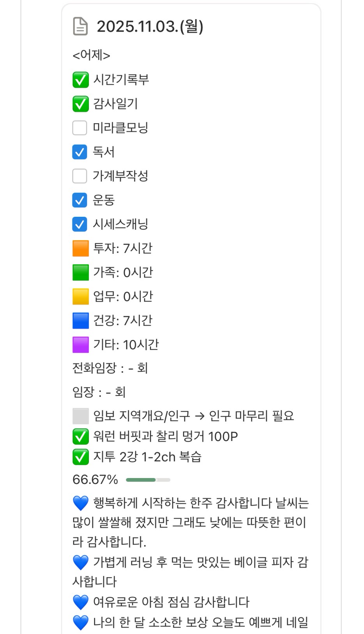Click the 66.67% progress bar
Image resolution: width=364 pixels, height=634 pixels.
pyautogui.click(x=148, y=480)
